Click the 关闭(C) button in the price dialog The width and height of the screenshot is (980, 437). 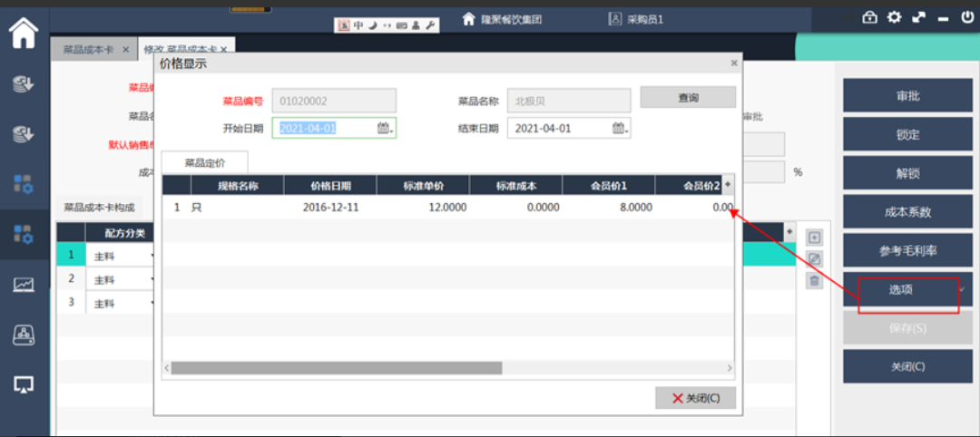coord(695,398)
